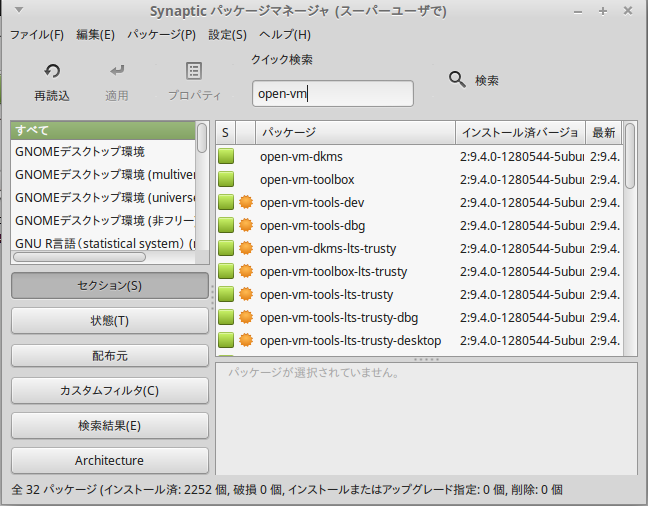This screenshot has width=648, height=506.
Task: Minimize the Synaptic window
Action: click(x=578, y=12)
